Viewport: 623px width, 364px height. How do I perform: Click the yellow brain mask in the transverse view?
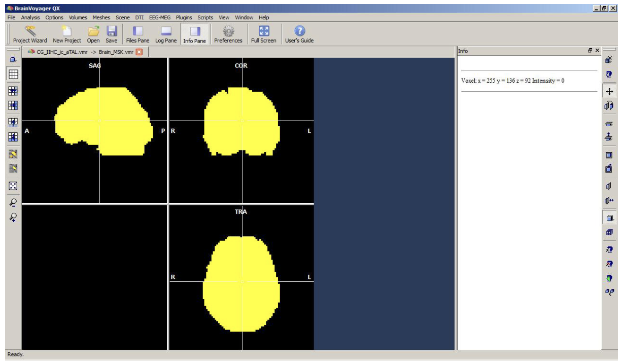[x=241, y=284]
